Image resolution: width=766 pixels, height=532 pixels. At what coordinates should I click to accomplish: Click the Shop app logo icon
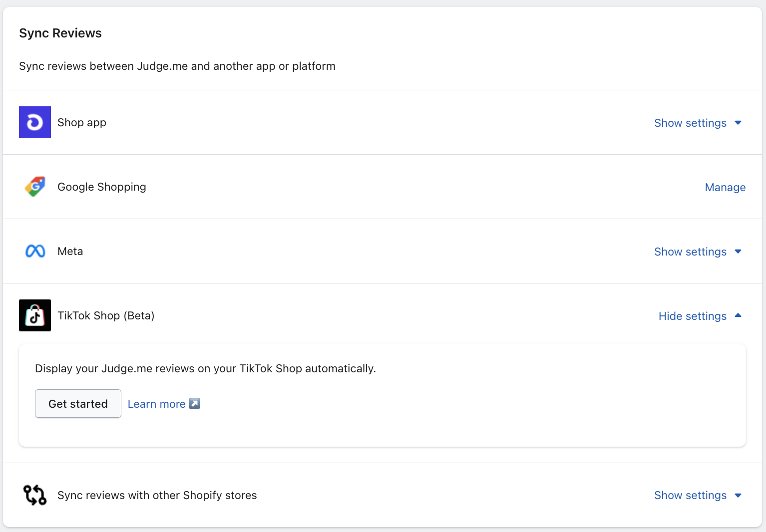(35, 122)
